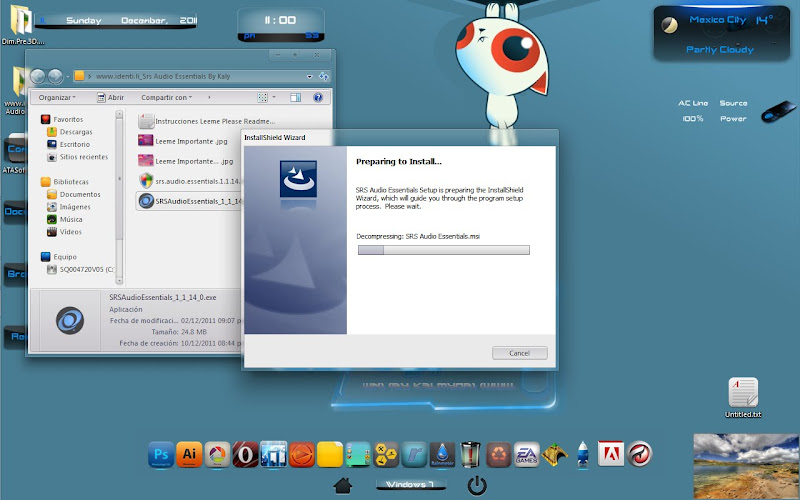This screenshot has width=800, height=500.
Task: Open the Compartir con menu
Action: 166,97
